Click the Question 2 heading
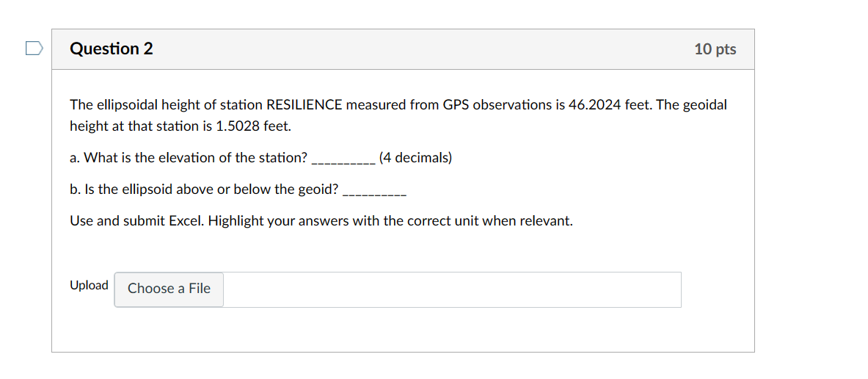The height and width of the screenshot is (379, 868). pos(112,49)
